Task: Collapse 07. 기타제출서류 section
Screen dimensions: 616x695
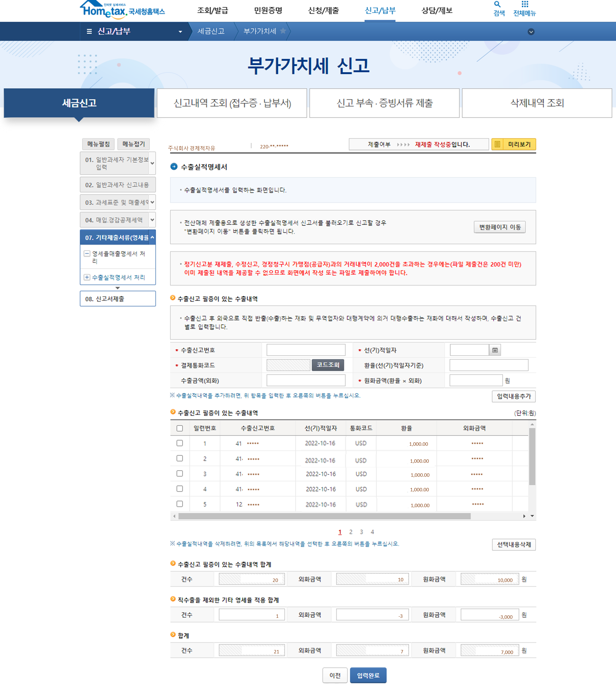Action: tap(152, 237)
